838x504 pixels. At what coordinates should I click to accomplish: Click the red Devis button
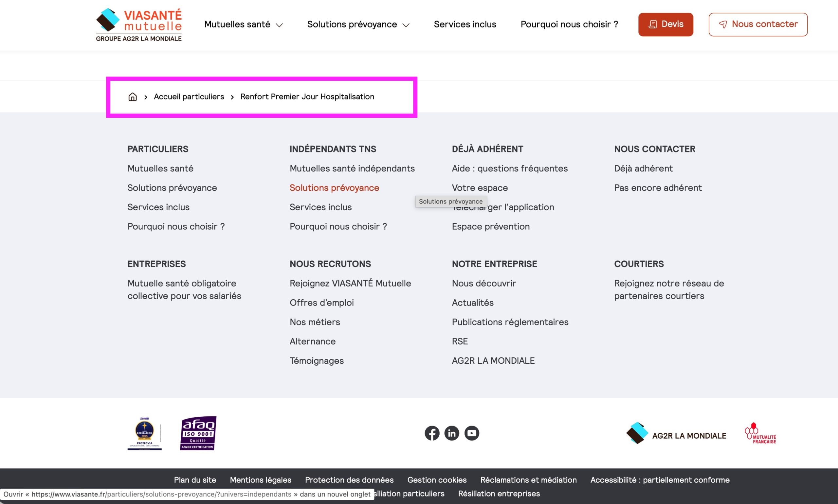665,25
